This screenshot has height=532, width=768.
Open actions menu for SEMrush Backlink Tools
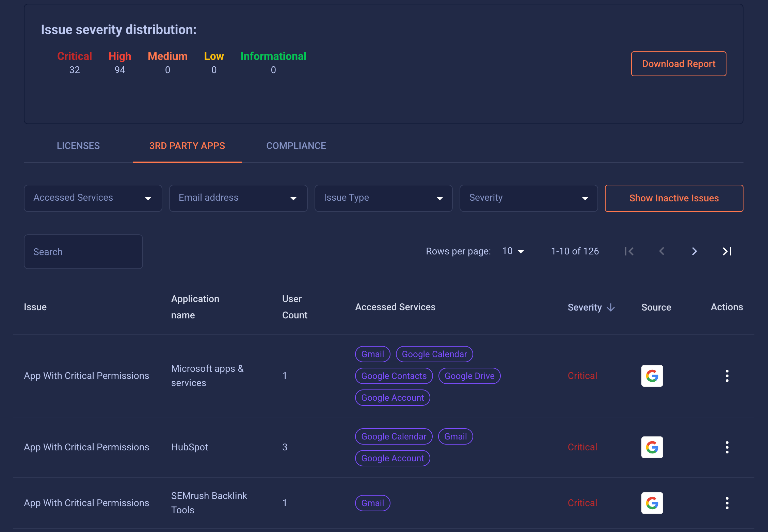(x=727, y=503)
